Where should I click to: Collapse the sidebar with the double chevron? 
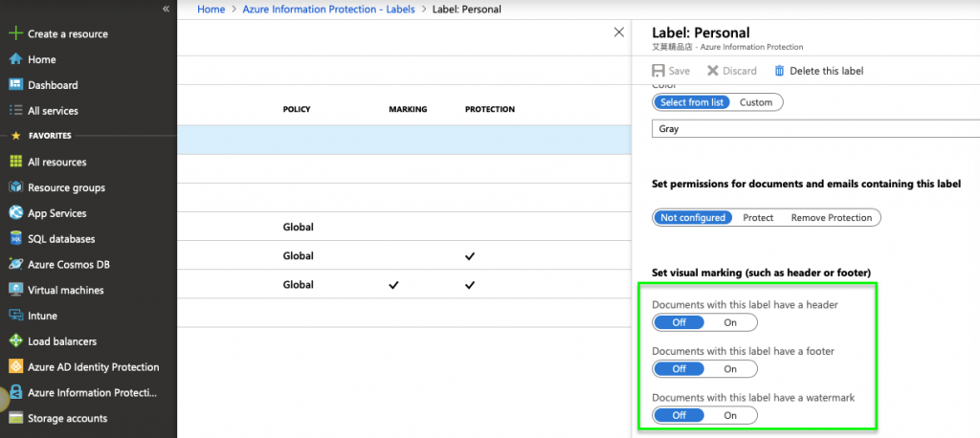[x=166, y=9]
